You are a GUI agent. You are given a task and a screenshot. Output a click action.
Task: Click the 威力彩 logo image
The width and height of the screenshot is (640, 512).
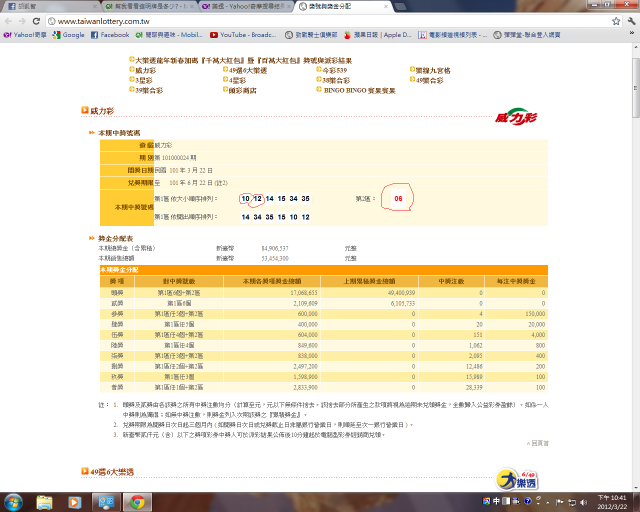point(516,117)
